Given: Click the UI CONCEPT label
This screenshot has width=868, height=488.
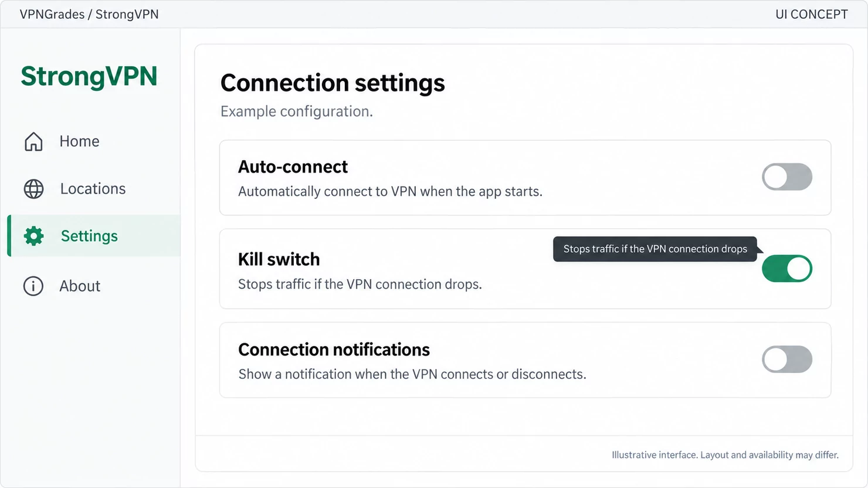Looking at the screenshot, I should 812,14.
